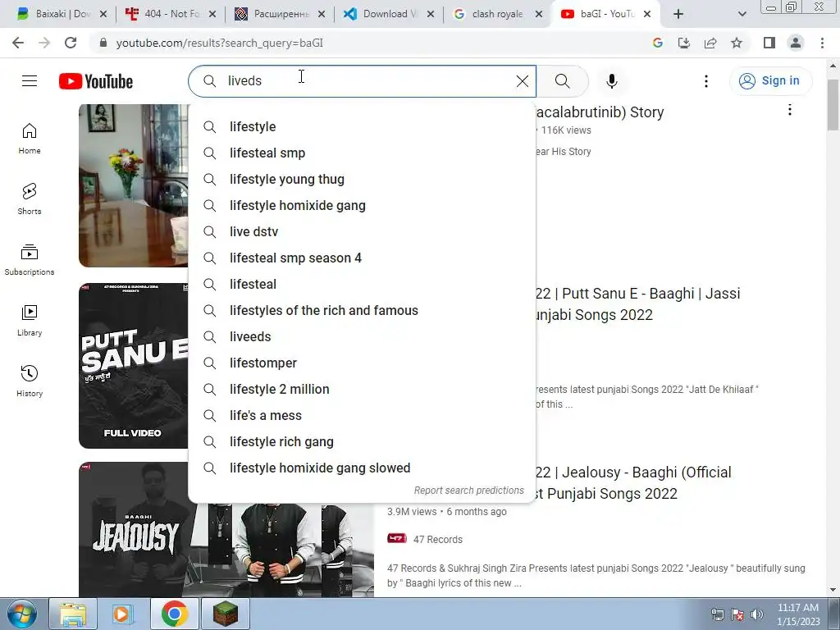Open the acalabrutinib Story video title
Screen dimensions: 840x630
(x=599, y=112)
